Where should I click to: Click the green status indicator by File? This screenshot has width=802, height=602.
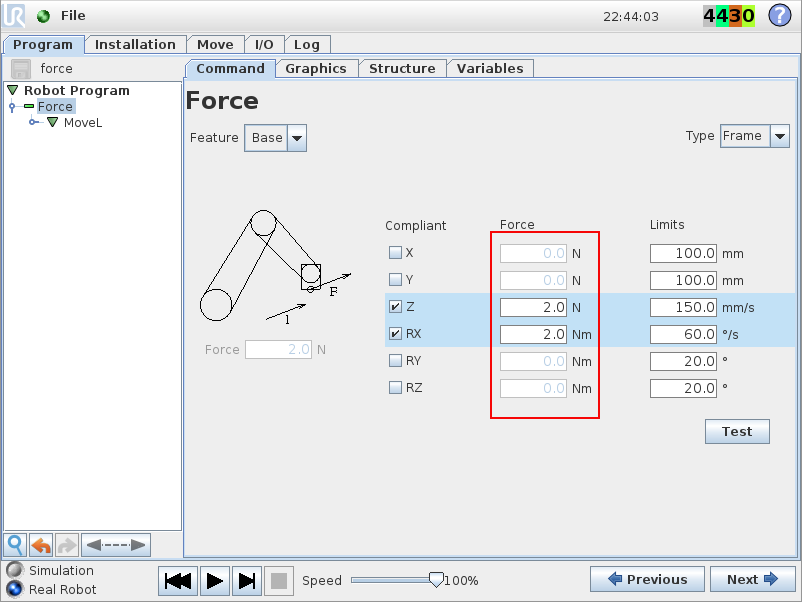43,16
